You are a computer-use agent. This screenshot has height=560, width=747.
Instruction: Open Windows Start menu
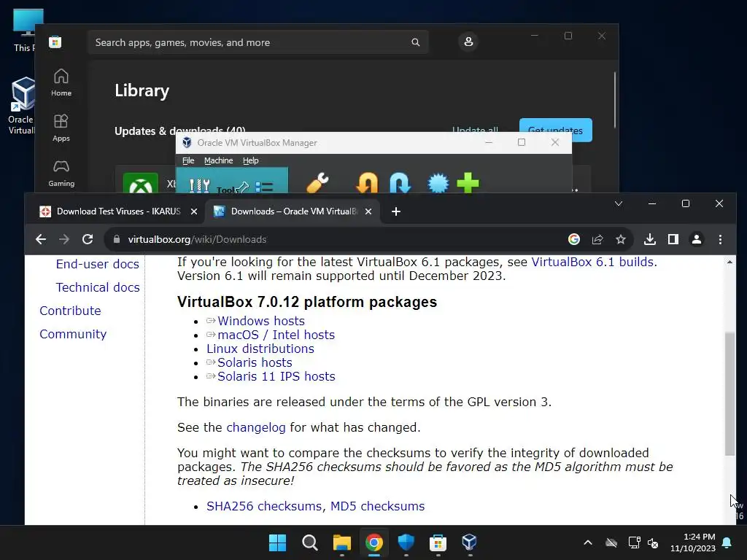(x=277, y=542)
